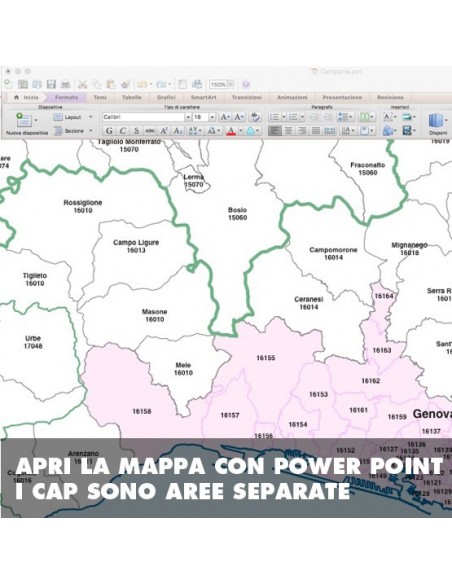Open the change case Aa dropdown
Viewport: 452px width, 584px height.
tap(213, 131)
